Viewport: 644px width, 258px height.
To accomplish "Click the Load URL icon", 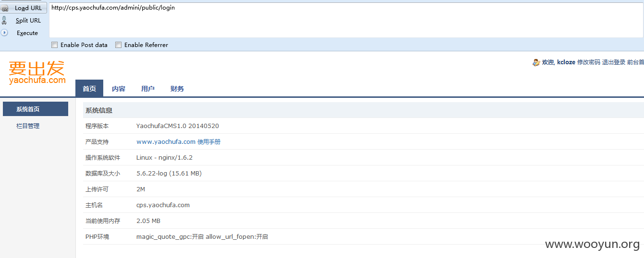I will coord(4,8).
